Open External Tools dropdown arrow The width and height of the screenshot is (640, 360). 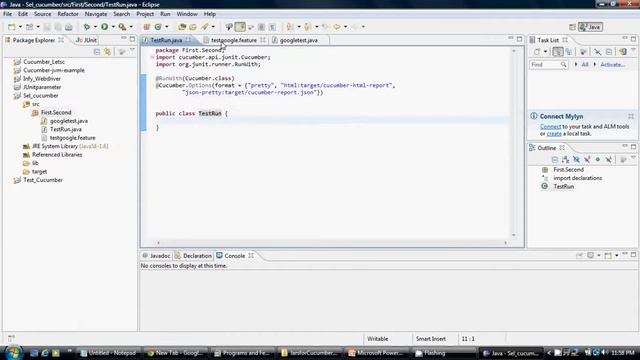[x=131, y=27]
